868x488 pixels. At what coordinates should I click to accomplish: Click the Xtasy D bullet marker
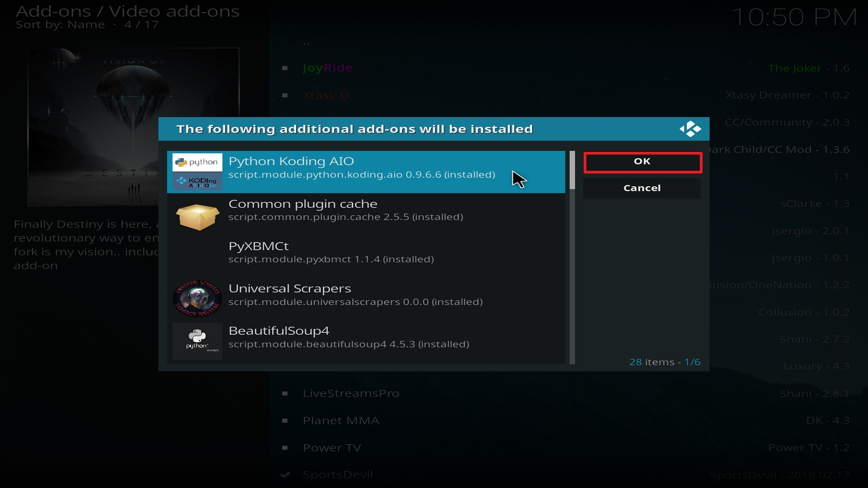pyautogui.click(x=285, y=95)
